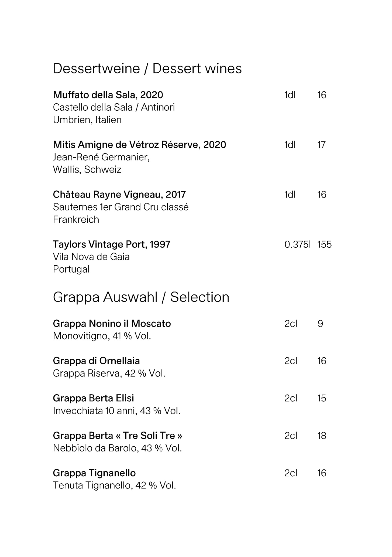392x557 pixels.
Task: Click the price 9 for Grappa Nonino
Action: coord(320,324)
